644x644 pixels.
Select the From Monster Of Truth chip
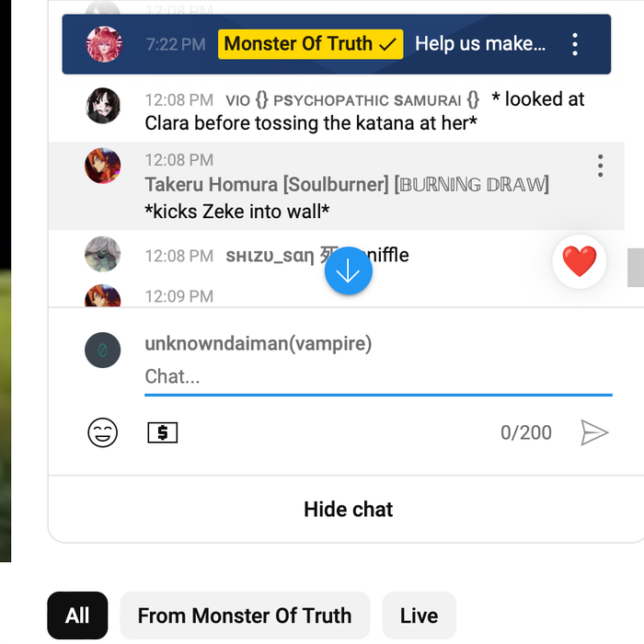pyautogui.click(x=245, y=615)
